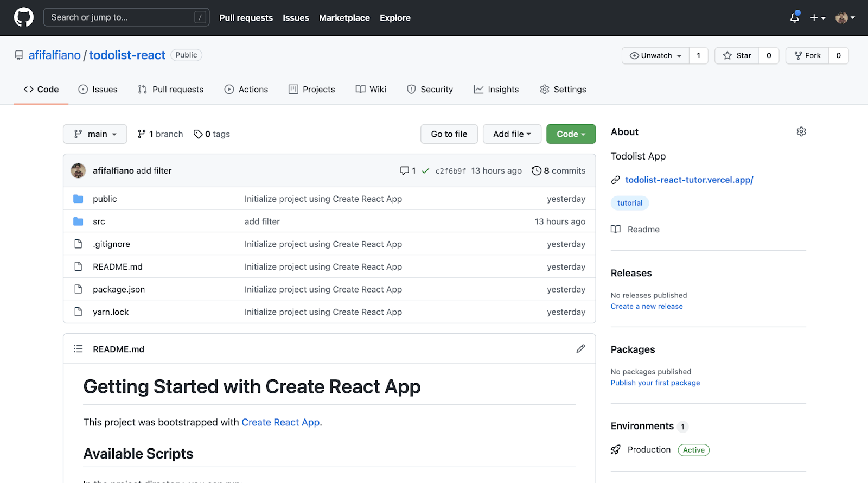The height and width of the screenshot is (483, 868).
Task: Expand the Add file dropdown
Action: tap(512, 134)
